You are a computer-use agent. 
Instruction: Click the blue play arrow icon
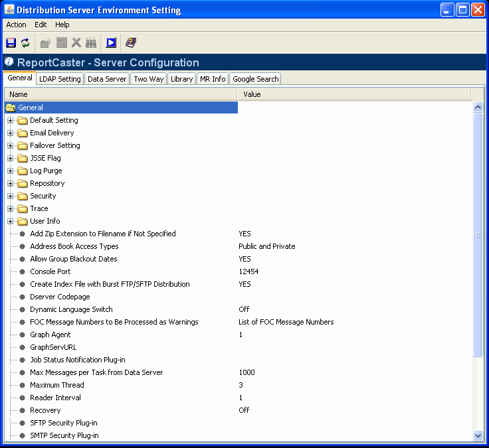click(x=111, y=42)
